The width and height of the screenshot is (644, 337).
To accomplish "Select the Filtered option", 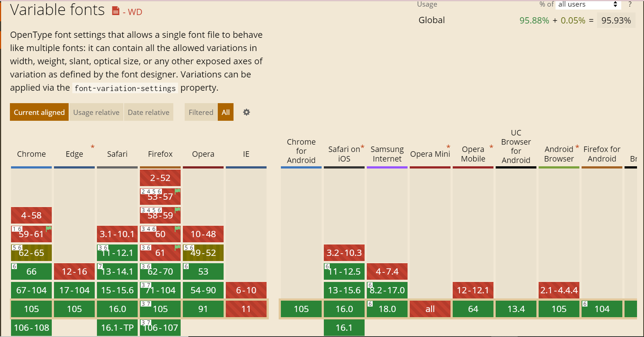I will pos(201,112).
